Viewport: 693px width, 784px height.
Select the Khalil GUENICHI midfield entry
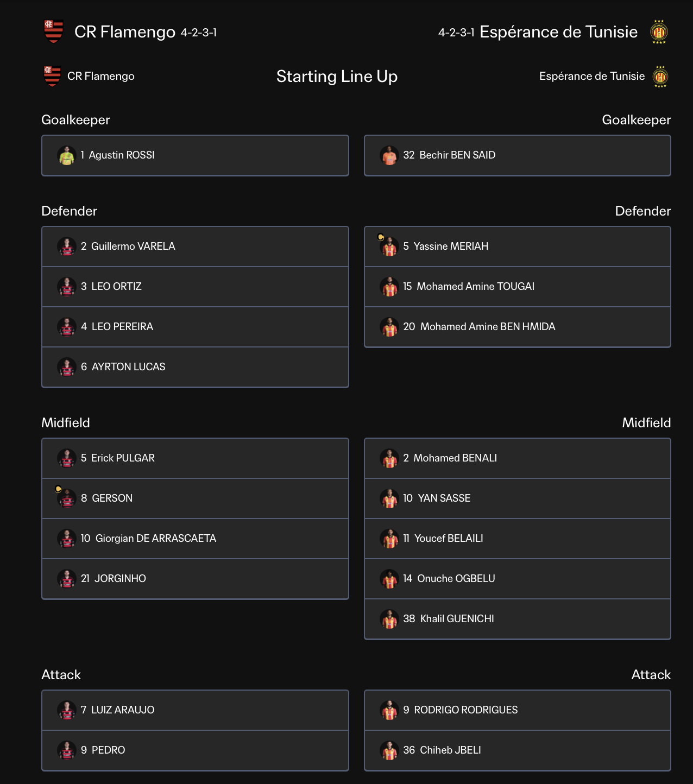[518, 619]
